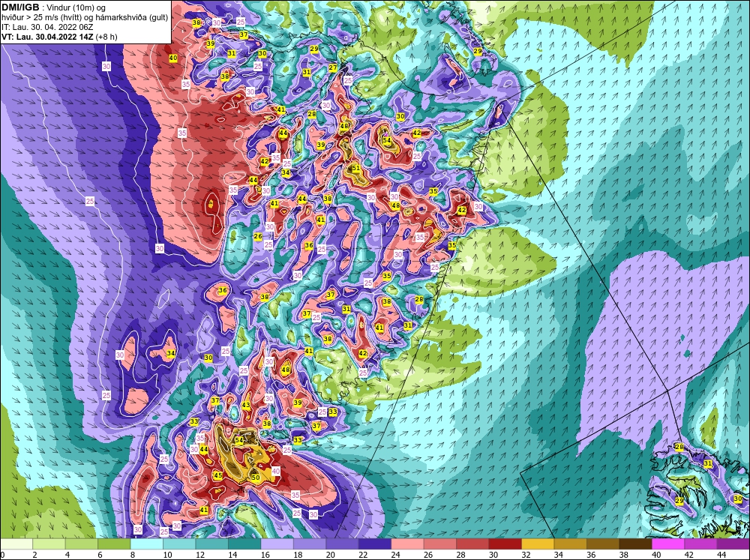The width and height of the screenshot is (750, 560).
Task: Click the yellow gust label '50'
Action: (256, 478)
